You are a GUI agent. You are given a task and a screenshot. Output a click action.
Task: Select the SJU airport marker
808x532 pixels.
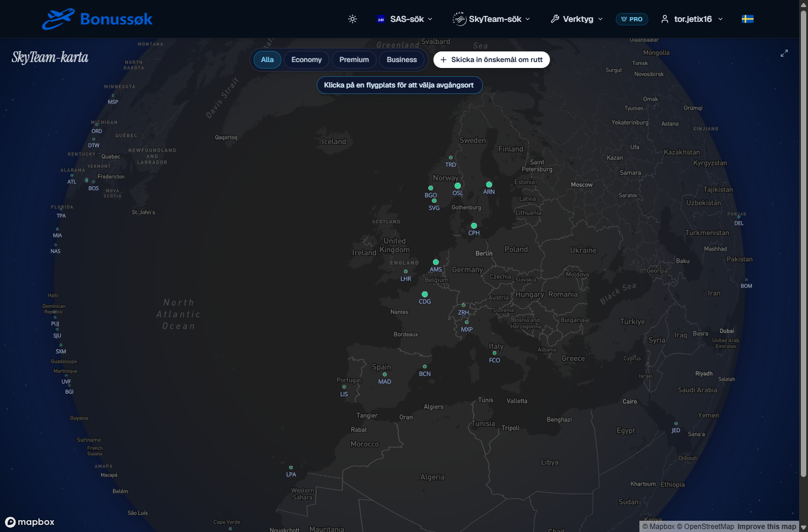point(57,329)
